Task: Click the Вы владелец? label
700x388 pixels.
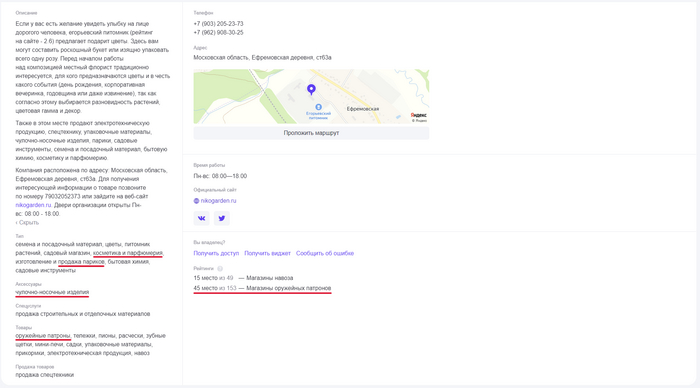Action: point(209,242)
